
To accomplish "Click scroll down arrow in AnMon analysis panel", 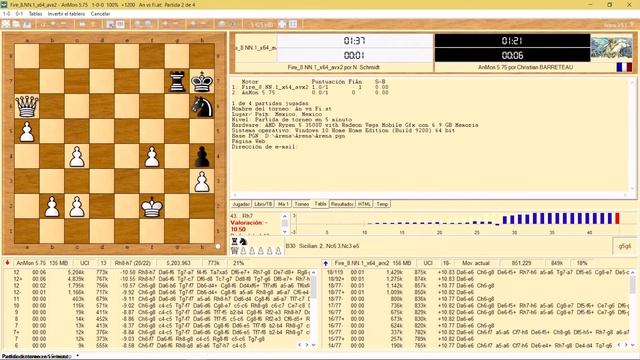I will (313, 345).
